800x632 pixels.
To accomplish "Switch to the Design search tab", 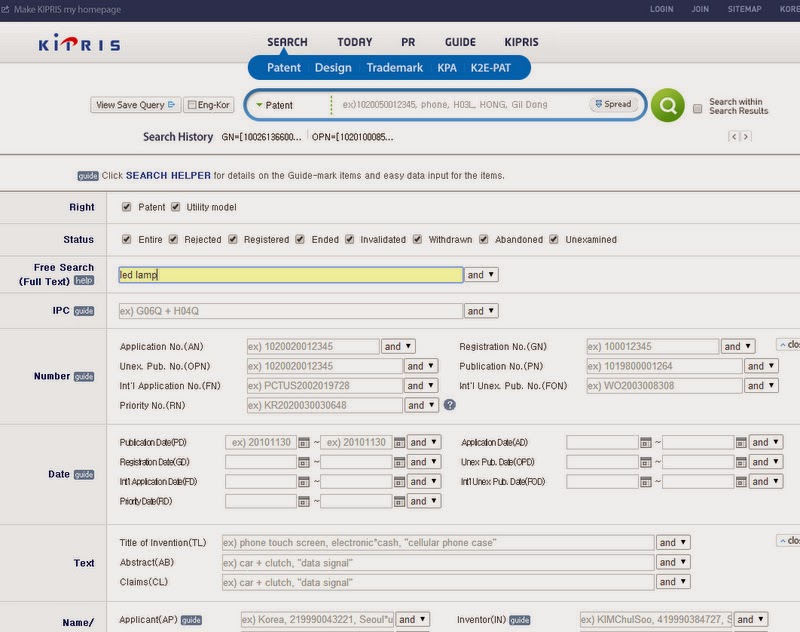I will click(x=333, y=68).
